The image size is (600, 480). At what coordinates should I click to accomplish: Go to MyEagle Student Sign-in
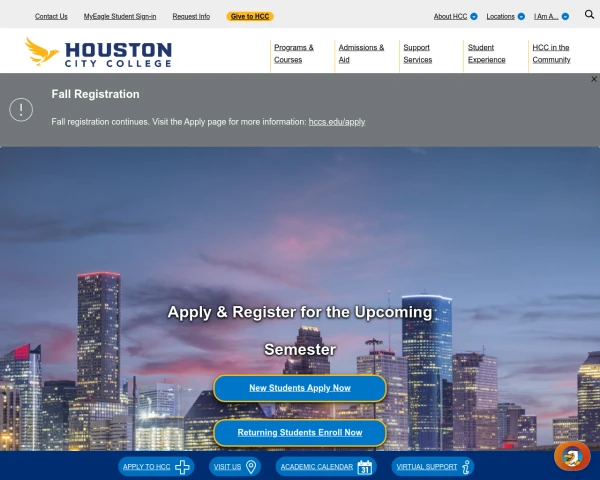tap(120, 16)
